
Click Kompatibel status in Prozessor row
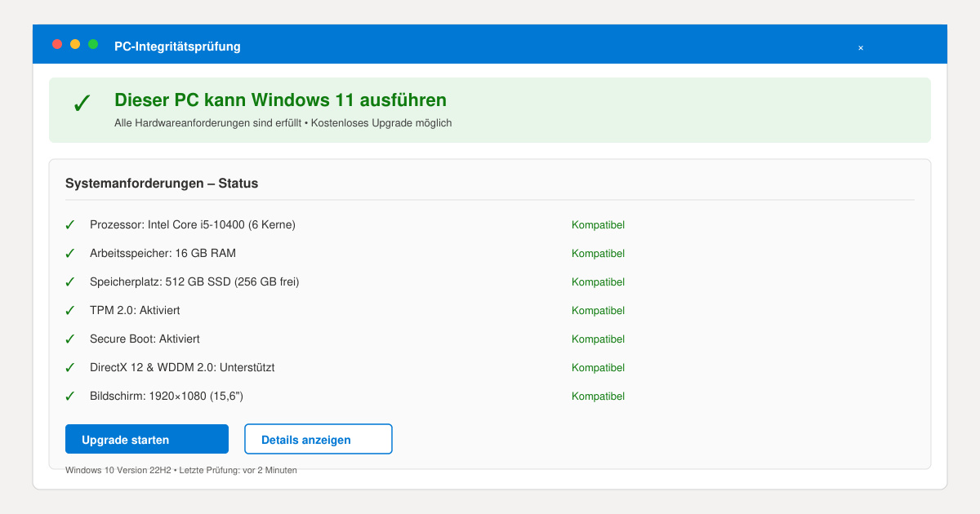tap(598, 225)
